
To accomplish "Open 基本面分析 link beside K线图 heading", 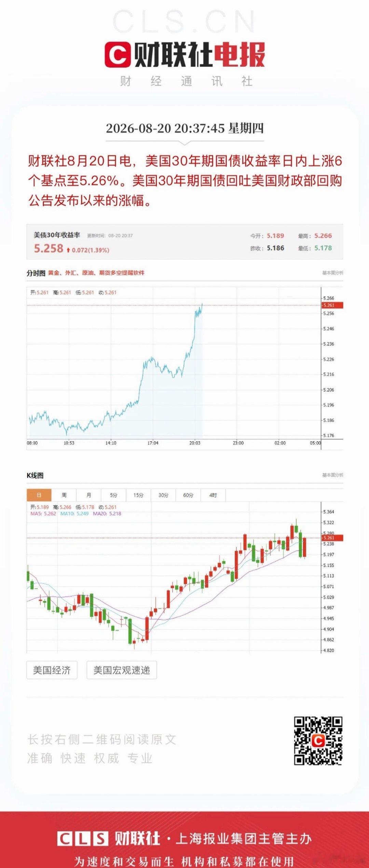I will tap(333, 475).
